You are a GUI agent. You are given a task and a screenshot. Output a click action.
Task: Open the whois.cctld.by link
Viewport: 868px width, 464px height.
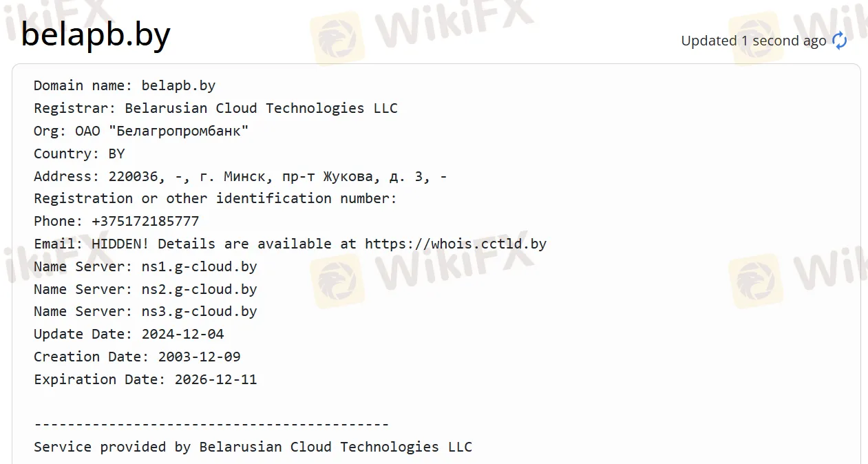click(454, 243)
